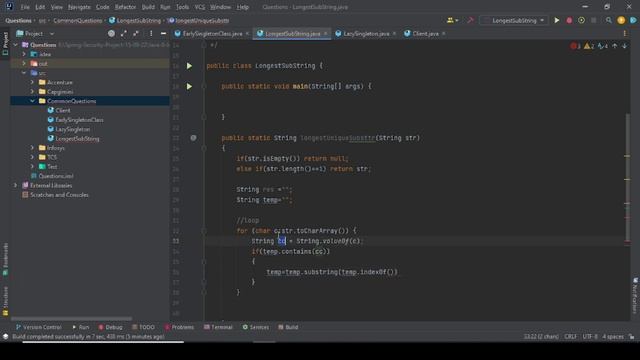
Task: Close the LongestSubString.java tab
Action: point(325,33)
